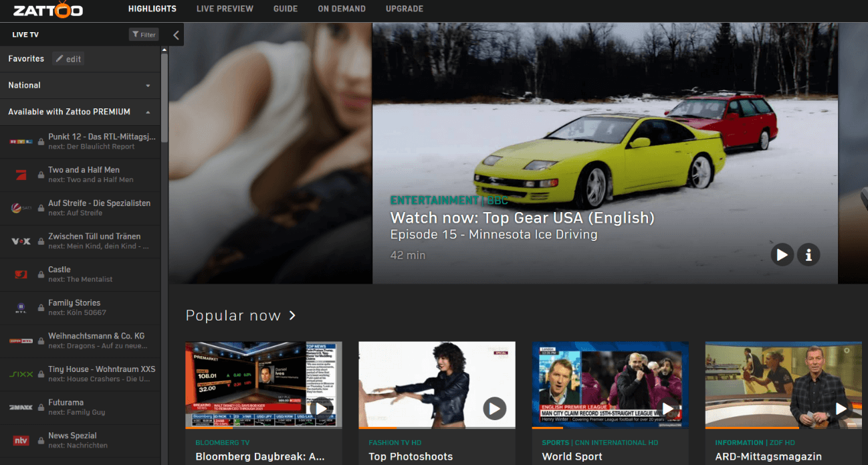Screen dimensions: 868x465
Task: Select ProSieben logo for Two and a Half Men
Action: [x=20, y=175]
